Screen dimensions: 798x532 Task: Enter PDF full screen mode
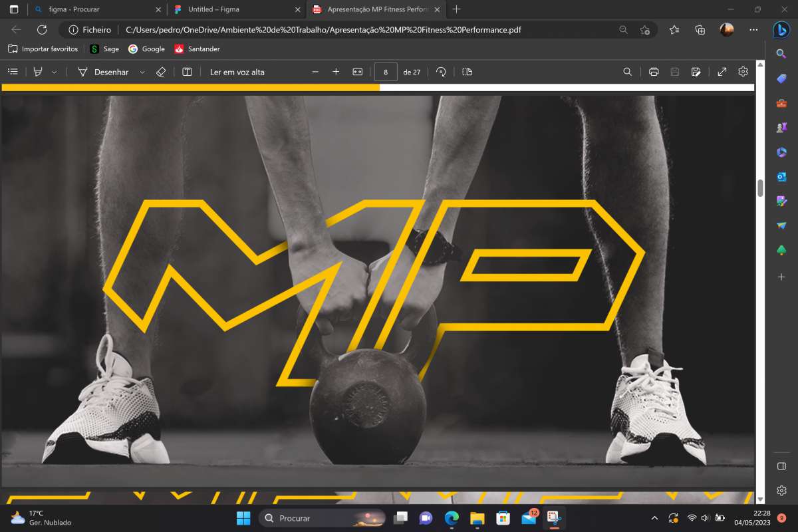click(722, 72)
